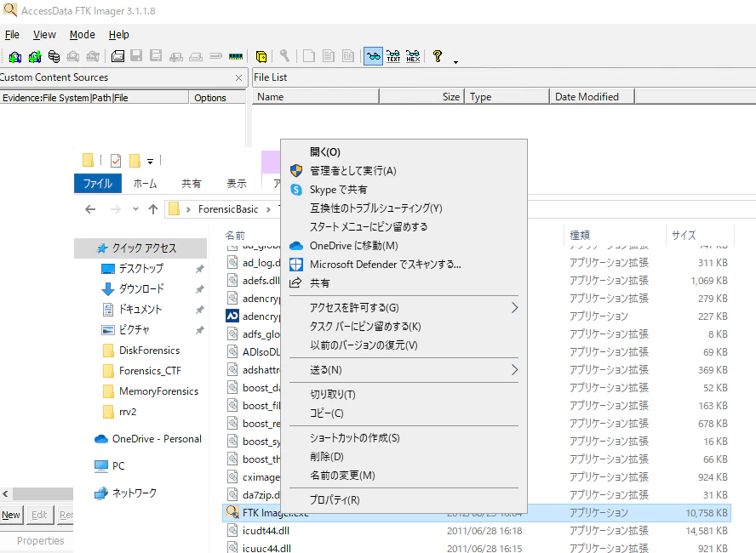756x553 pixels.
Task: Open the toolbar options dropdown arrow
Action: (x=455, y=62)
